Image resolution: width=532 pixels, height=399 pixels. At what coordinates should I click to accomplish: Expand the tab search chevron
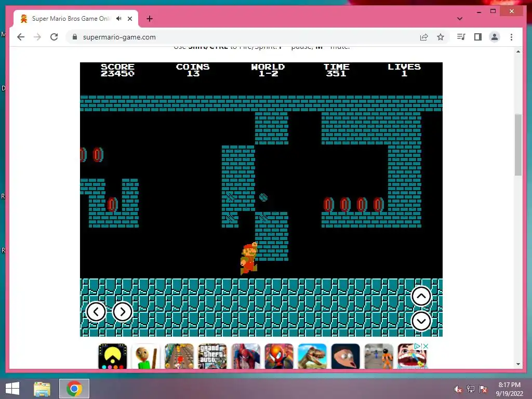460,19
